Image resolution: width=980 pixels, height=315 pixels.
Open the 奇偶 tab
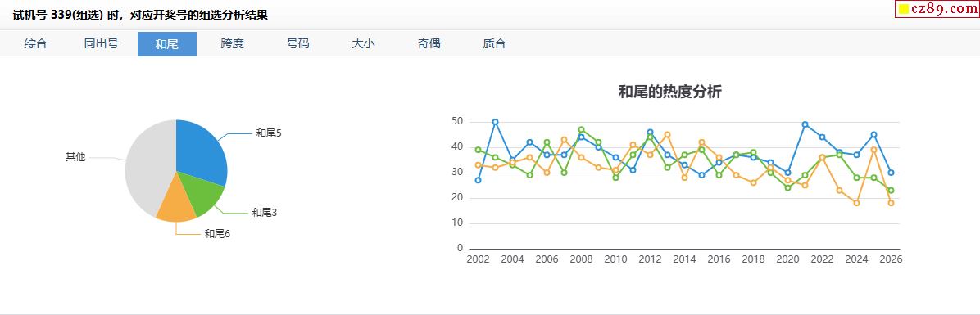click(x=429, y=43)
